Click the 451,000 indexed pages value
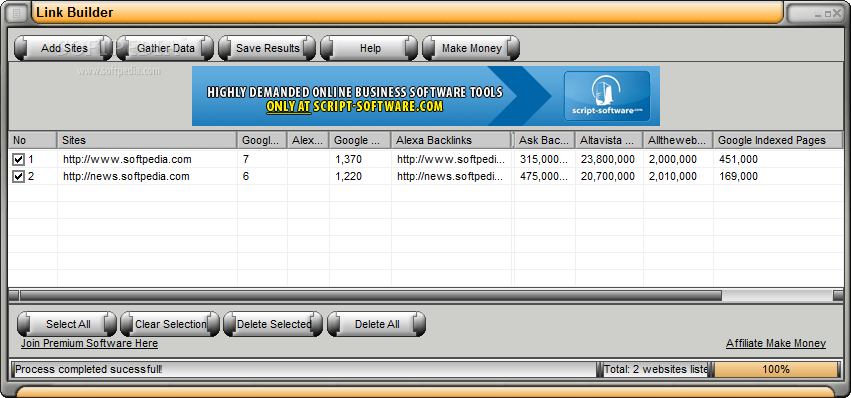 click(738, 160)
